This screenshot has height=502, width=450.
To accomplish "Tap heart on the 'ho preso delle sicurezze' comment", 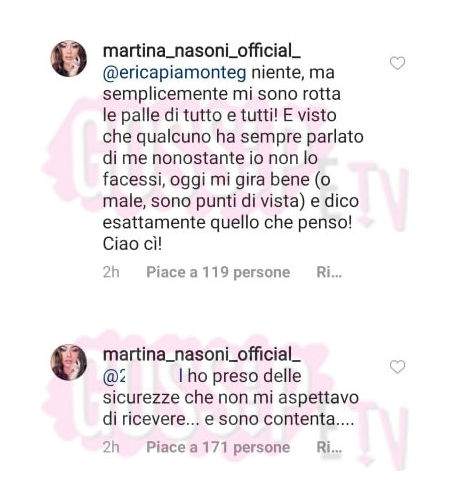I will click(397, 367).
